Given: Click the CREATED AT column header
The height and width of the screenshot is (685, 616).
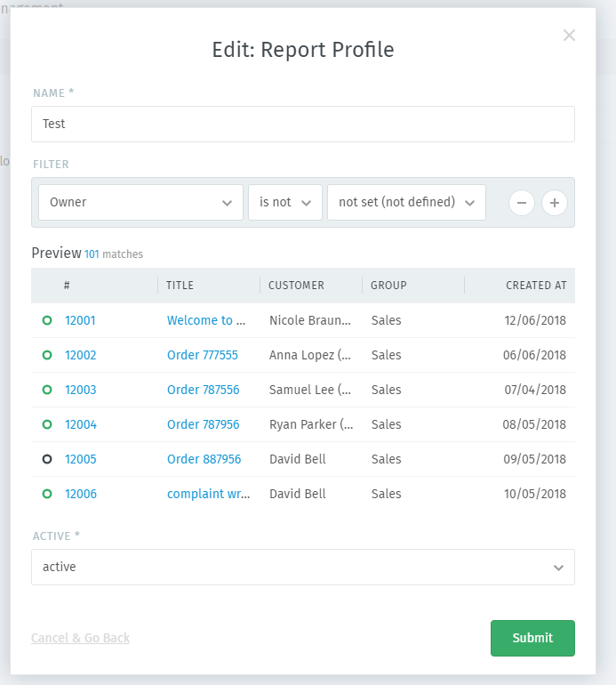Looking at the screenshot, I should point(536,286).
